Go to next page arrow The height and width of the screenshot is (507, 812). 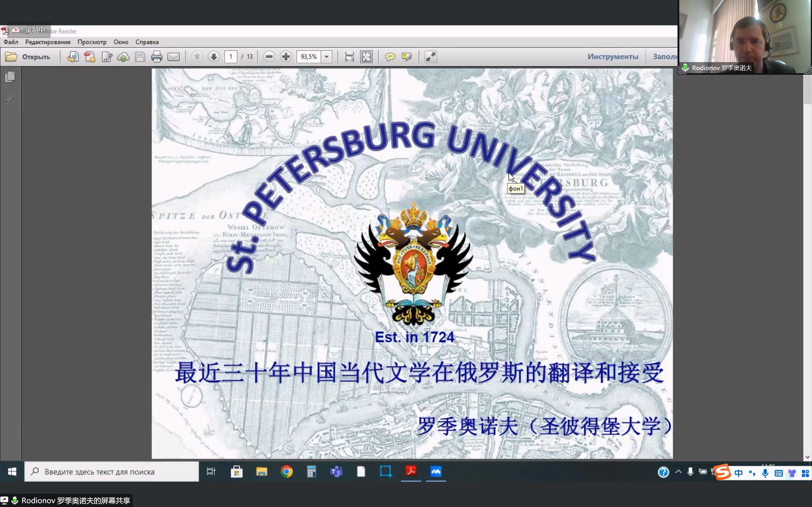[214, 57]
